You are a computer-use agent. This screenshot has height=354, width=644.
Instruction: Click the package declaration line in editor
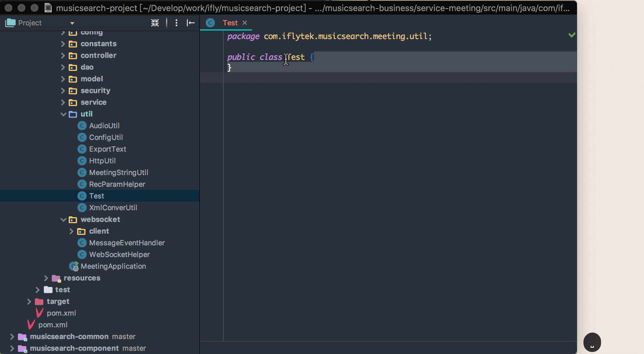[329, 36]
